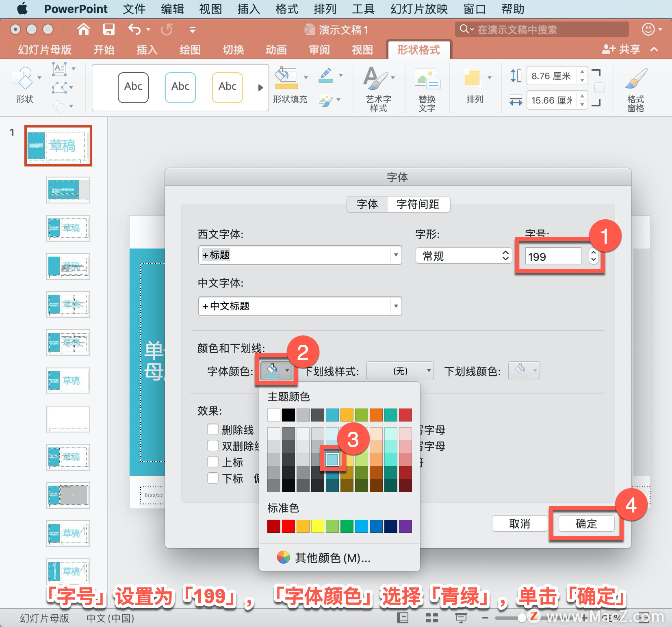This screenshot has height=627, width=672.
Task: Click the font size stepper
Action: 594,256
